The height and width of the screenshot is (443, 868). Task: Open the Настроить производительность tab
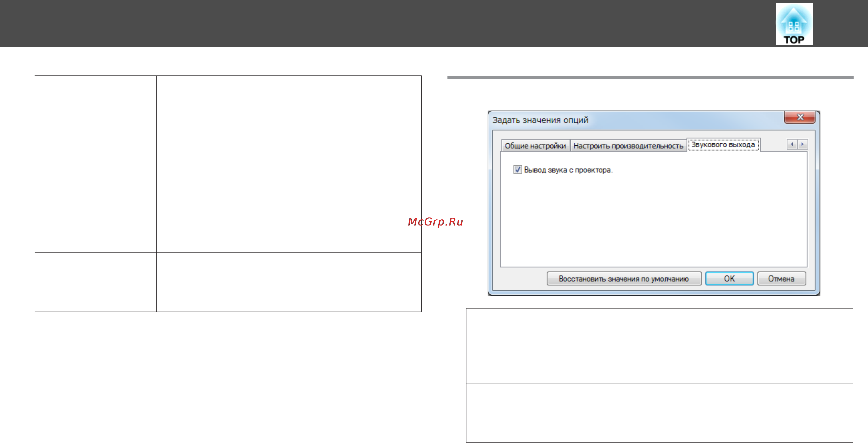click(628, 146)
